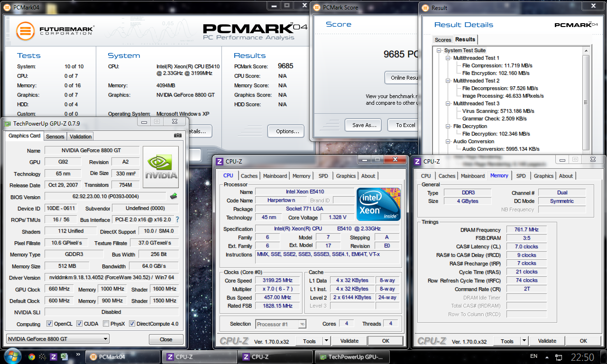This screenshot has height=364, width=607.
Task: Open Excel quick launch icon
Action: tap(65, 357)
